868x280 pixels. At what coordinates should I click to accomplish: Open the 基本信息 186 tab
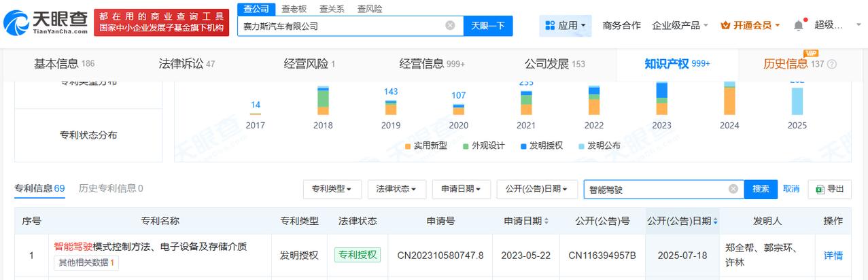pyautogui.click(x=65, y=64)
